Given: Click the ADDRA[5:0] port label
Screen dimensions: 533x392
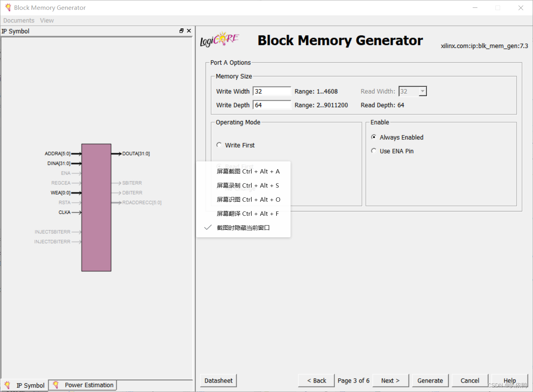Looking at the screenshot, I should [x=58, y=154].
